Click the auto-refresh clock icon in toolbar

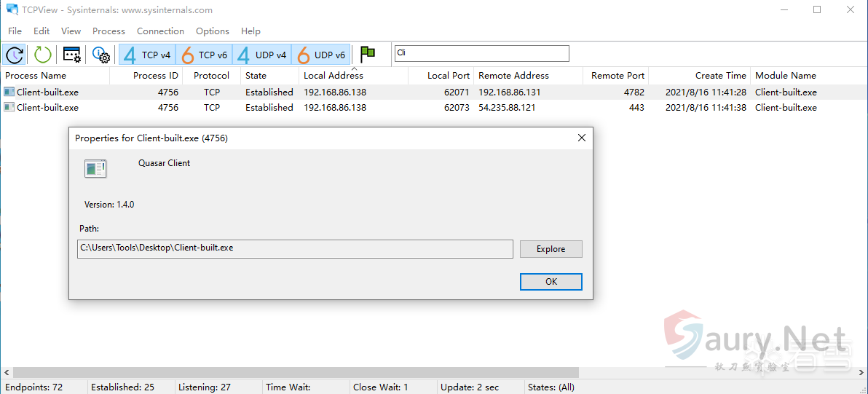pos(15,55)
